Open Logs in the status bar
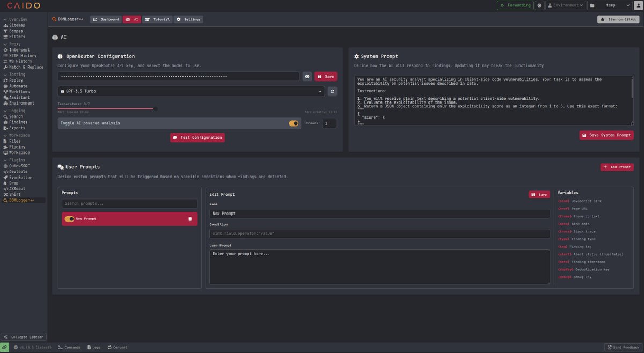Image resolution: width=644 pixels, height=353 pixels. pyautogui.click(x=93, y=347)
